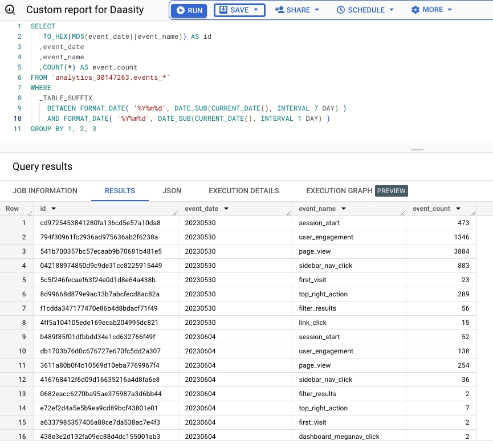View the EXECUTION DETAILS tab
Viewport: 493px width, 448px height.
(244, 191)
